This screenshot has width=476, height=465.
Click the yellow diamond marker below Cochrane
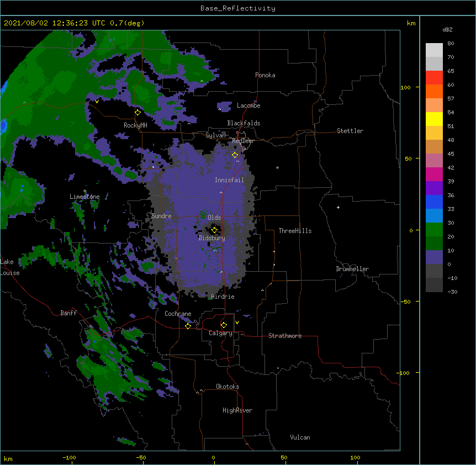(188, 326)
